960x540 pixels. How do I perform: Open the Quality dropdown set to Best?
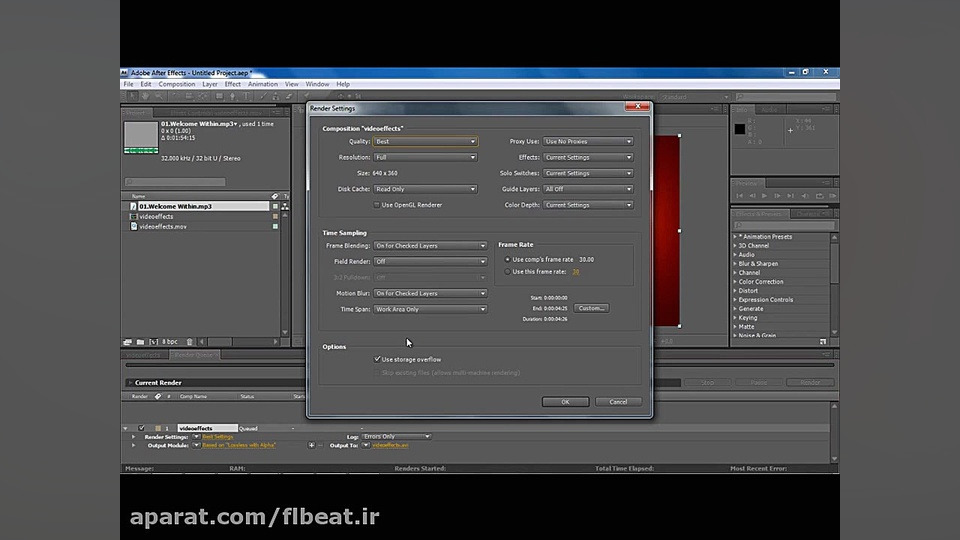[x=425, y=141]
